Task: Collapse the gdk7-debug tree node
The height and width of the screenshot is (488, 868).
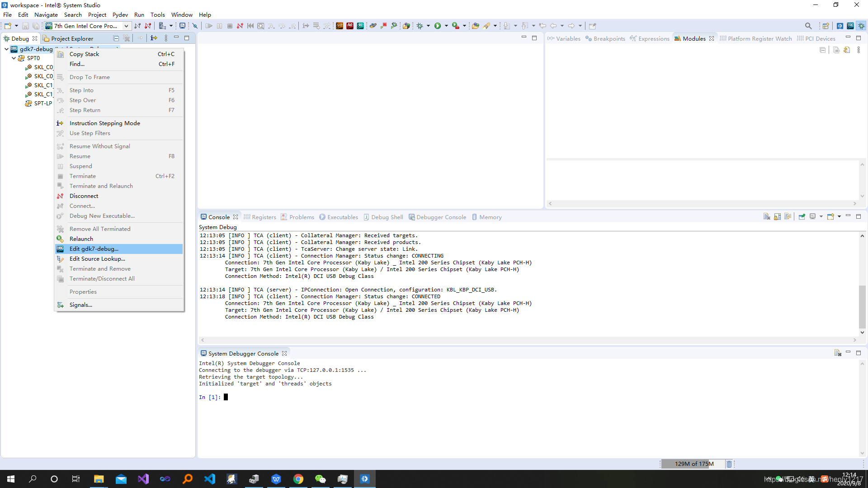Action: pos(6,49)
